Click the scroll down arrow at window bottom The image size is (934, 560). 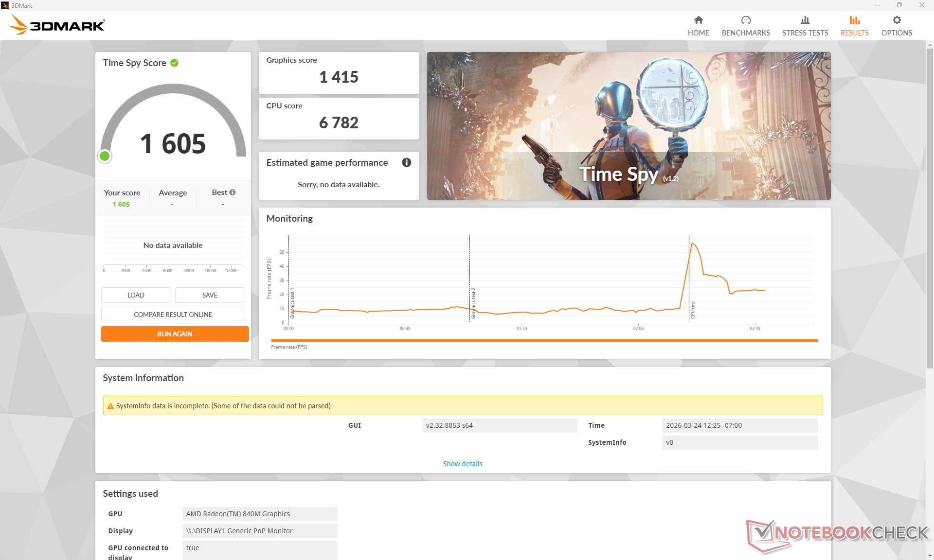[x=930, y=555]
